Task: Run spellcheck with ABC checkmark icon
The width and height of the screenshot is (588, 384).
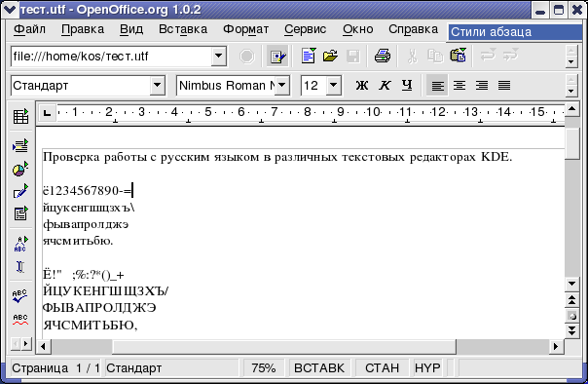Action: click(x=20, y=296)
